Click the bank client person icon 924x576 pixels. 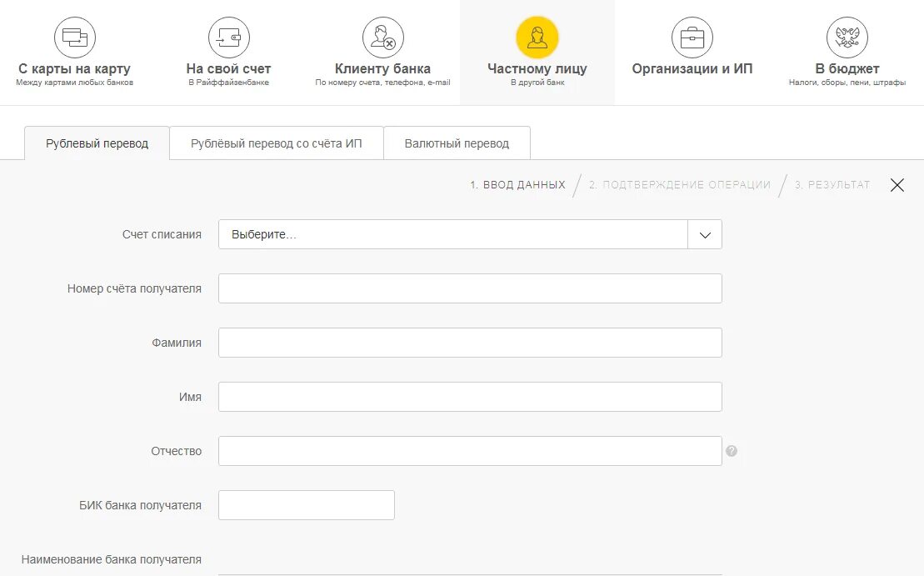tap(383, 38)
